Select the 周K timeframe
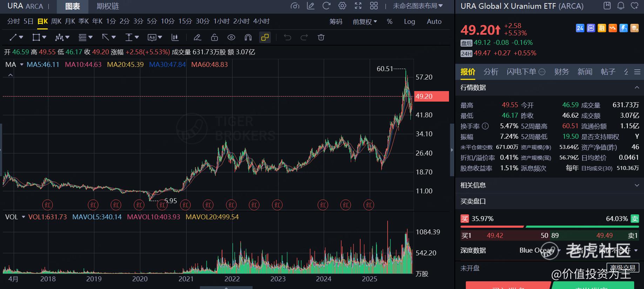Viewport: 644px width, 289px height. [x=56, y=21]
